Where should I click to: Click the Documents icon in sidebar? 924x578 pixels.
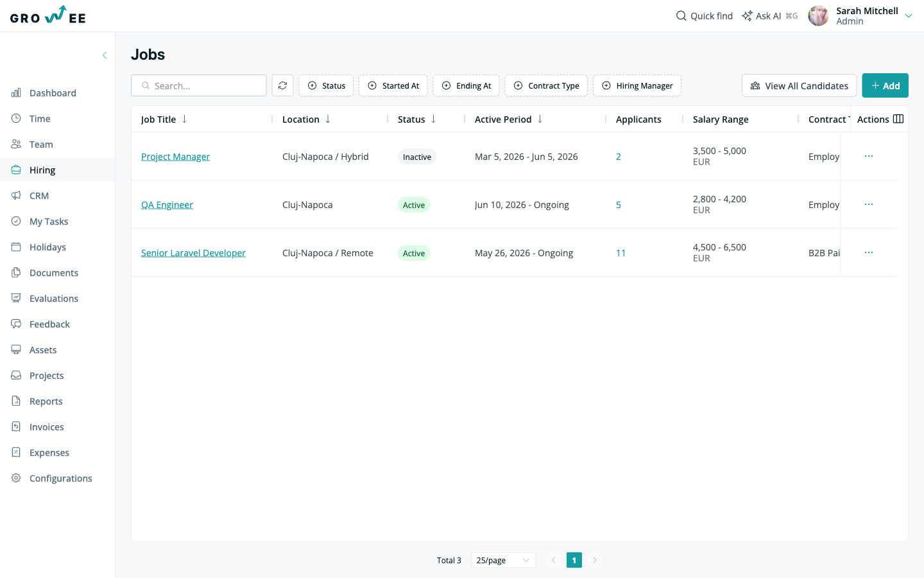point(16,272)
